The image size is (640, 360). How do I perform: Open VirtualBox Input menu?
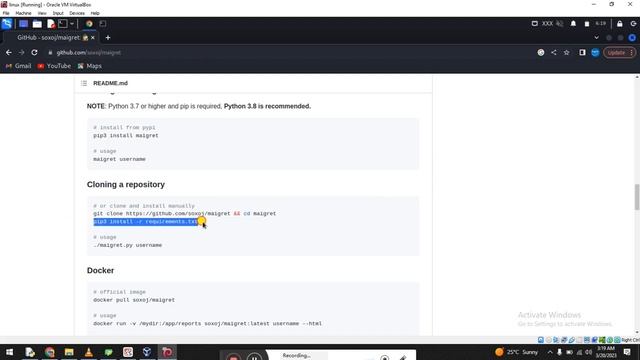(58, 13)
